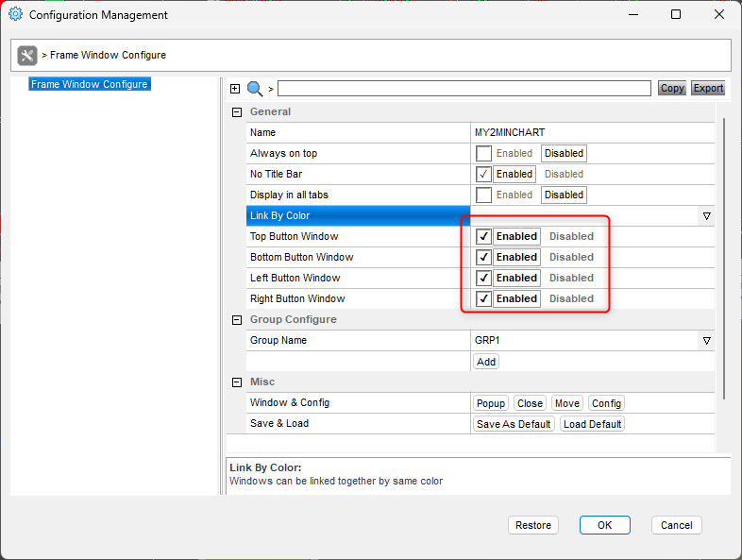This screenshot has width=742, height=560.
Task: Select Enabled for Left Button Window
Action: click(516, 278)
